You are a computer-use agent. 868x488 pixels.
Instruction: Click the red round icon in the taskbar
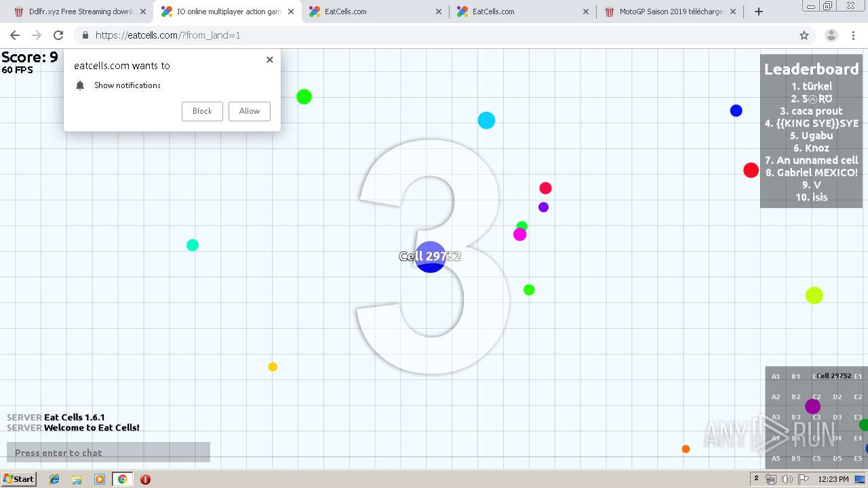[x=145, y=479]
